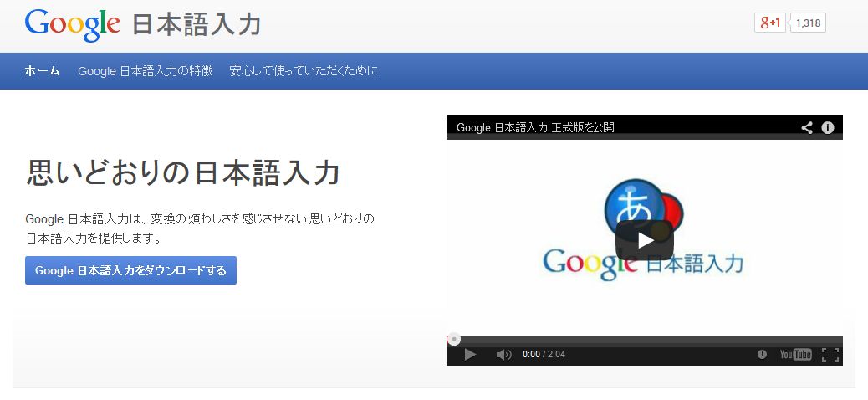Screen dimensions: 868x400
Task: Open video on YouTube via logo
Action: 796,355
